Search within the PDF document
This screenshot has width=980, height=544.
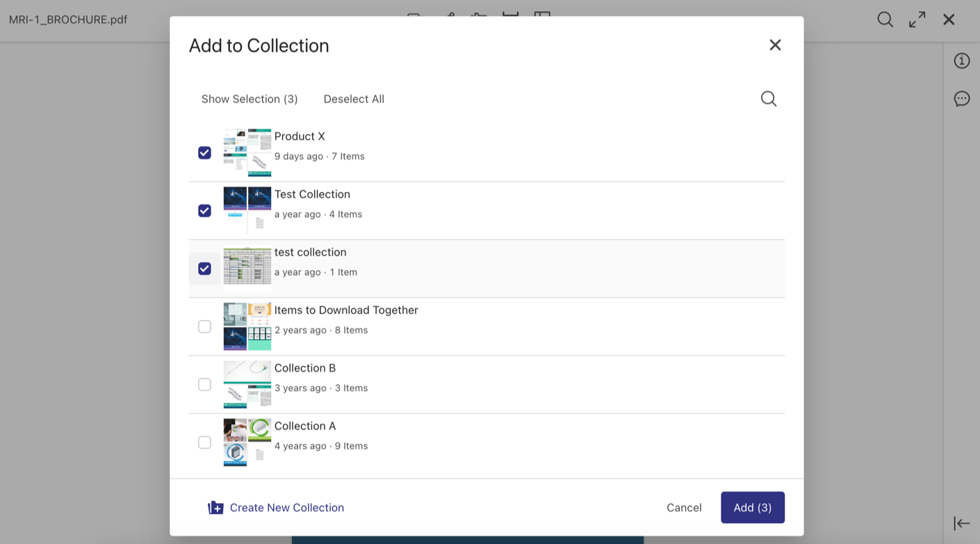[885, 19]
